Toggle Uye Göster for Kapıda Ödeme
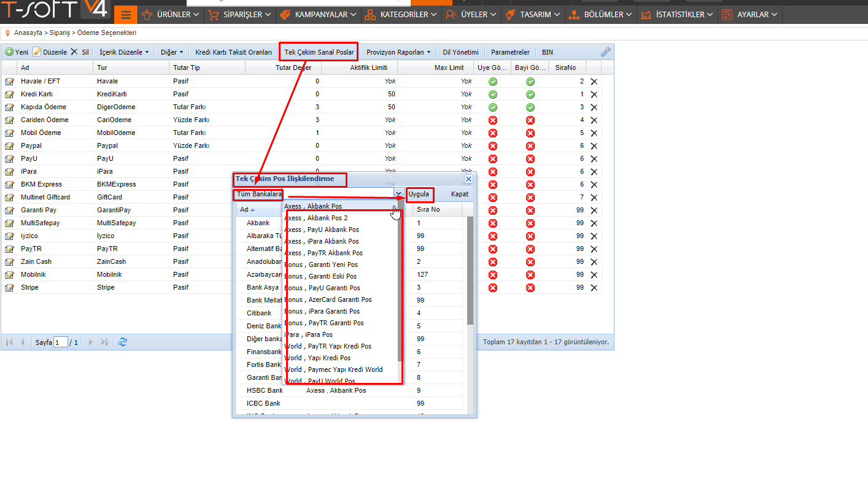This screenshot has width=868, height=502. pyautogui.click(x=492, y=107)
